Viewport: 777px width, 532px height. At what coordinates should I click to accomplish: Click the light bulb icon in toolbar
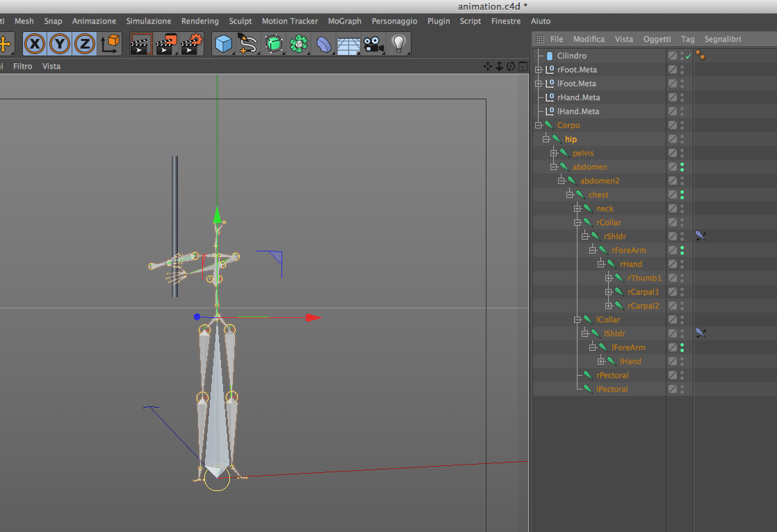pyautogui.click(x=398, y=44)
